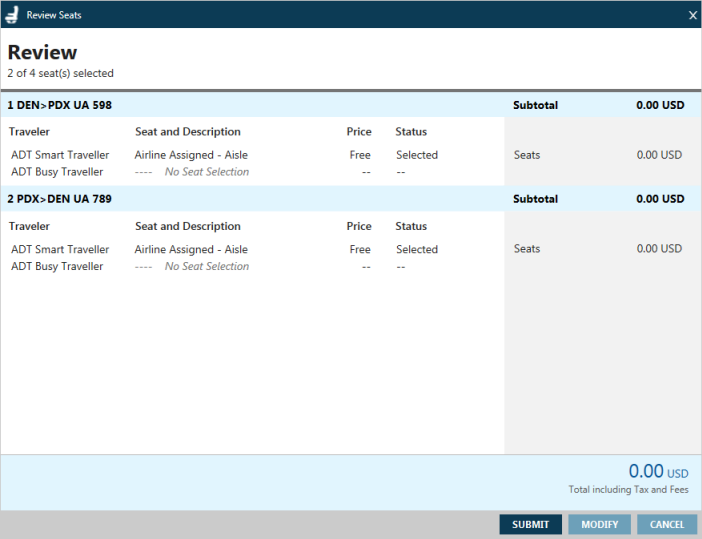Screen dimensions: 702x539
Task: Click the Status column header for UA 598
Action: (x=411, y=132)
